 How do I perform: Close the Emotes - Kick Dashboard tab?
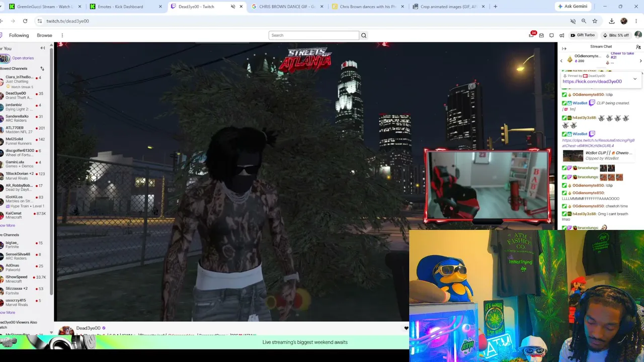tap(160, 7)
